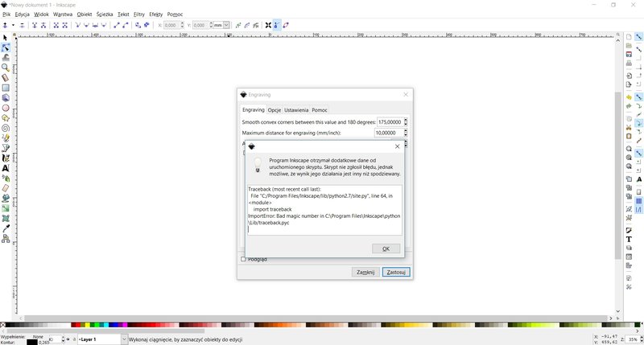644x345 pixels.
Task: Toggle snap to text baseline A button
Action: coord(638,179)
